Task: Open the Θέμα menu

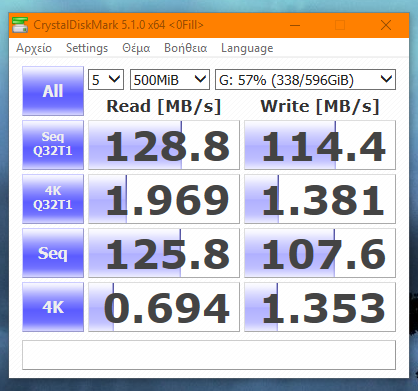Action: 136,48
